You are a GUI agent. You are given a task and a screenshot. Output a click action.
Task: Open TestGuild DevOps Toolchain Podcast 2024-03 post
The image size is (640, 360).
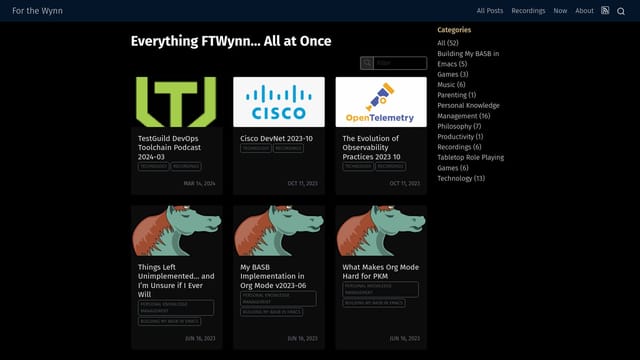click(169, 147)
